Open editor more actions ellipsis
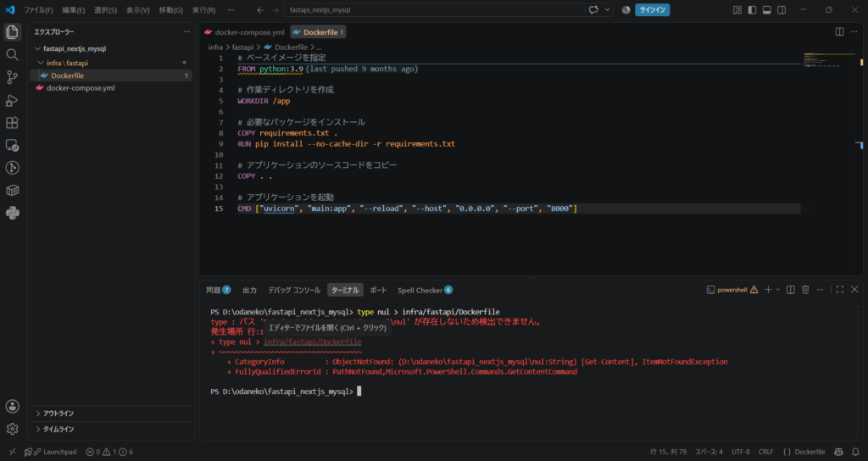 (854, 32)
